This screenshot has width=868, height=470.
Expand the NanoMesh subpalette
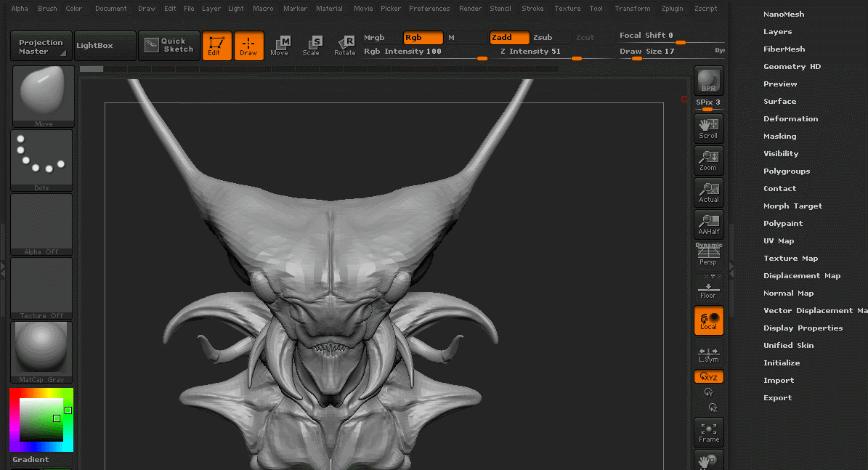[x=784, y=15]
